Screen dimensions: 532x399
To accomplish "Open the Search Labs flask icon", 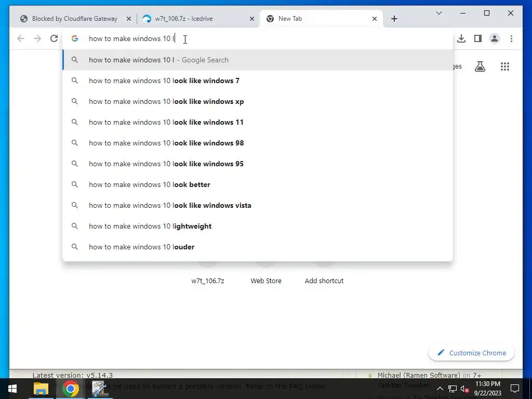I will pyautogui.click(x=480, y=66).
